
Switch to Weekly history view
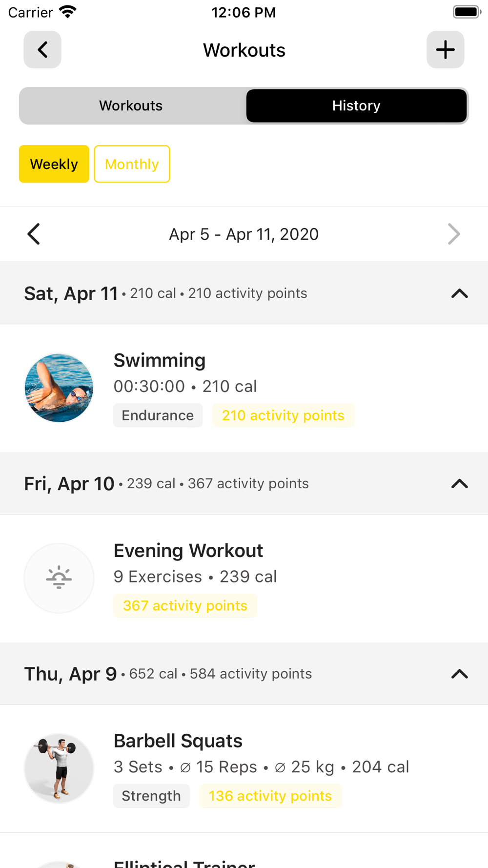point(54,164)
